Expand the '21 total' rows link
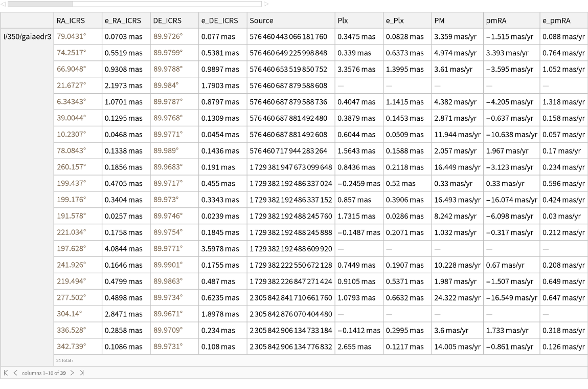The height and width of the screenshot is (389, 588). [x=64, y=360]
